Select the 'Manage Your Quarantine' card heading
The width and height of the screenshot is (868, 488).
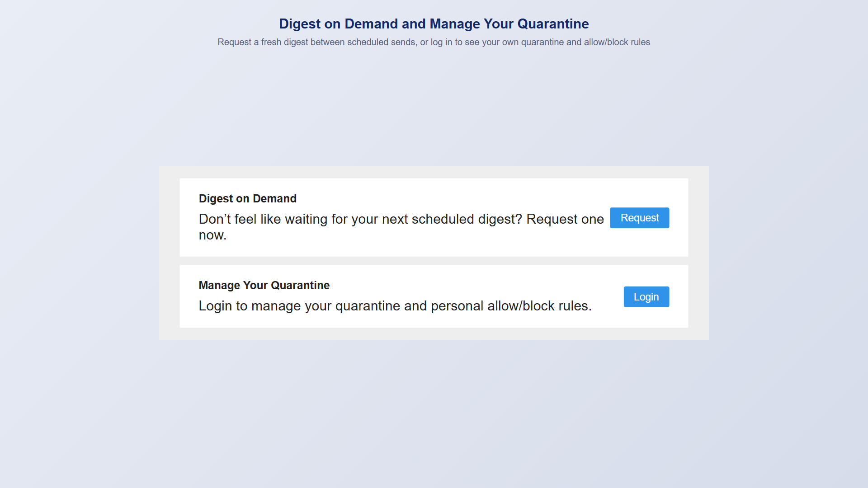pos(264,285)
